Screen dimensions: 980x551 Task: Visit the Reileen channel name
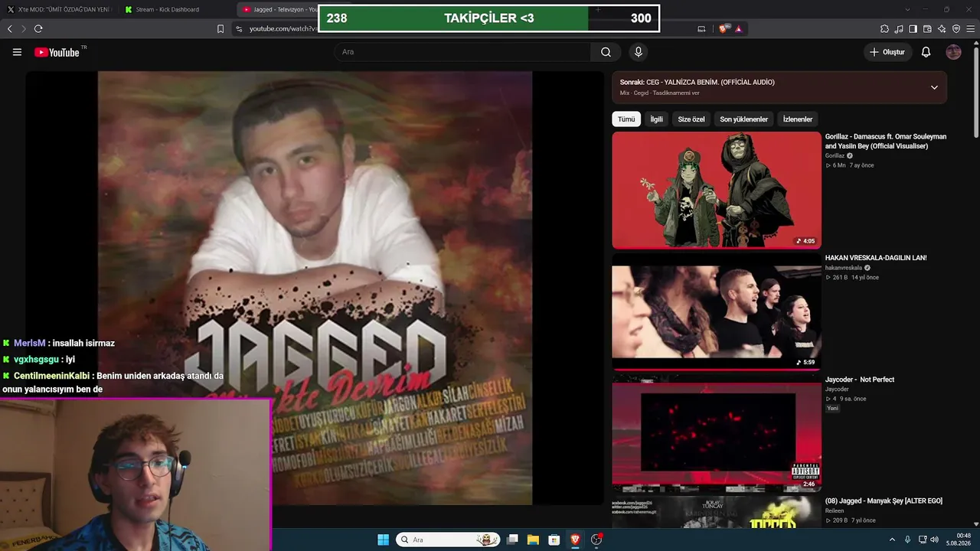pyautogui.click(x=835, y=510)
